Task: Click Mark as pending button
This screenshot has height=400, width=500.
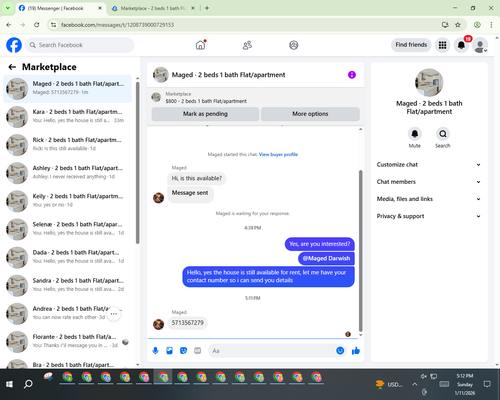Action: [205, 114]
